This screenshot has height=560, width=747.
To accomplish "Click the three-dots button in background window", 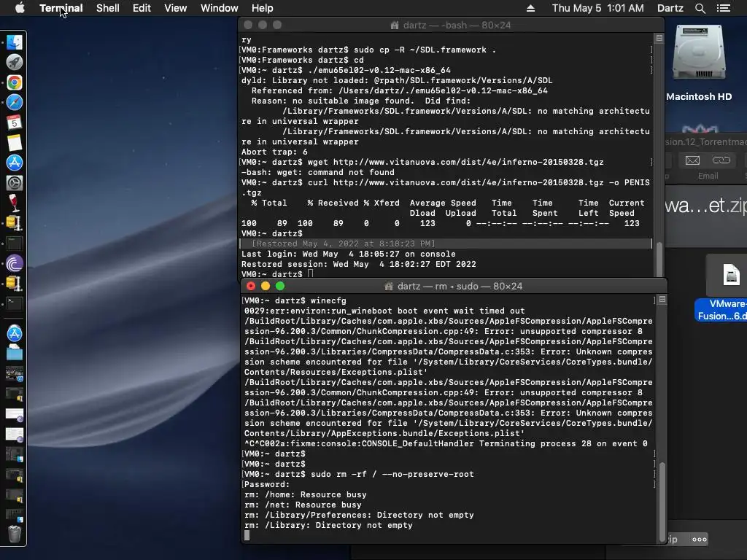I will coord(700,540).
